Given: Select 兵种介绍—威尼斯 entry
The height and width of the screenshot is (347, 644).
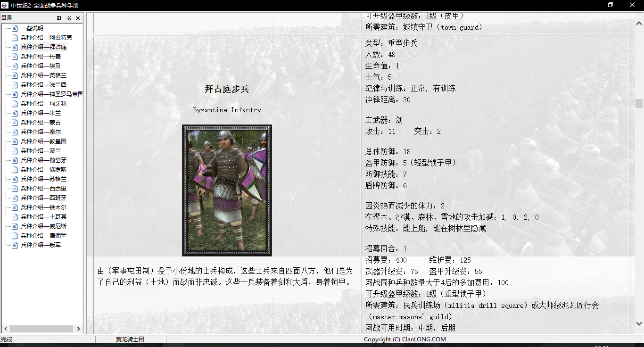Looking at the screenshot, I should 43,226.
